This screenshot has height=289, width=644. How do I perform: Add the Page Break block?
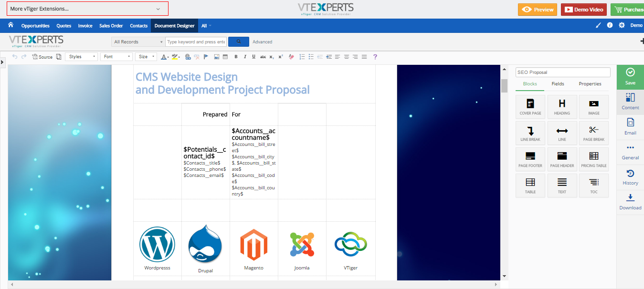tap(594, 133)
